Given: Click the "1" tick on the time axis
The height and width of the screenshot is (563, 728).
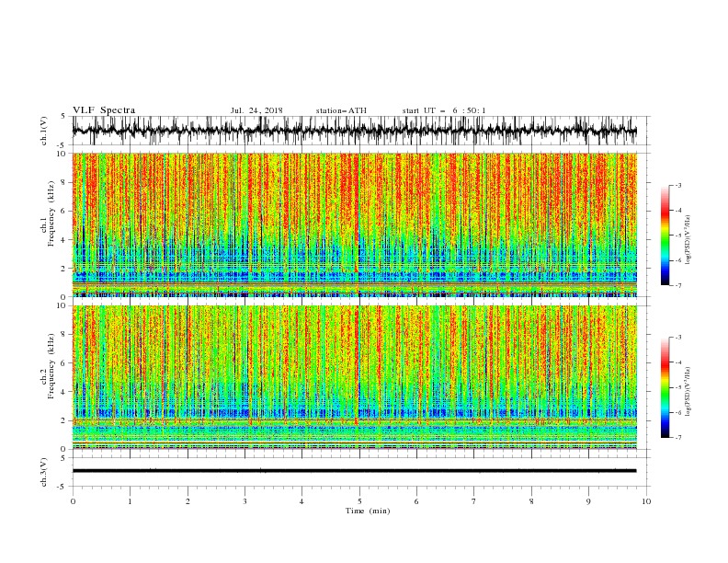Looking at the screenshot, I should point(130,501).
